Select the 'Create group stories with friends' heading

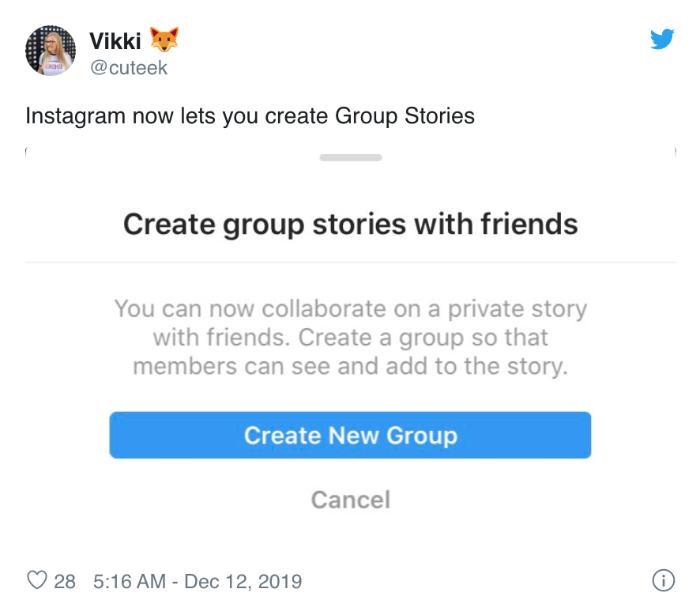[351, 225]
